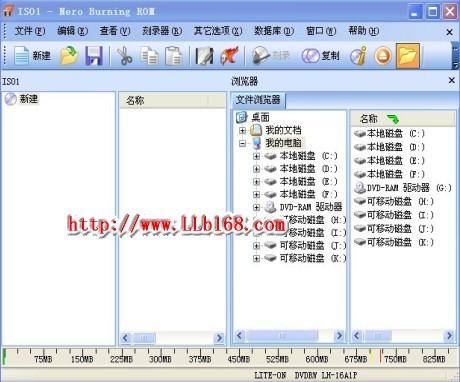
Task: Open a compilation with the open-folder icon
Action: [69, 55]
